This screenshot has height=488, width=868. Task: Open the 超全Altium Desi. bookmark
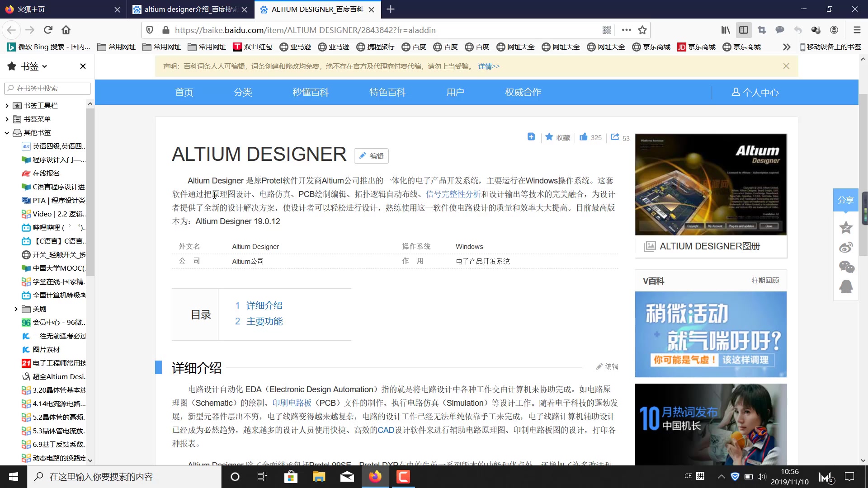pos(53,377)
